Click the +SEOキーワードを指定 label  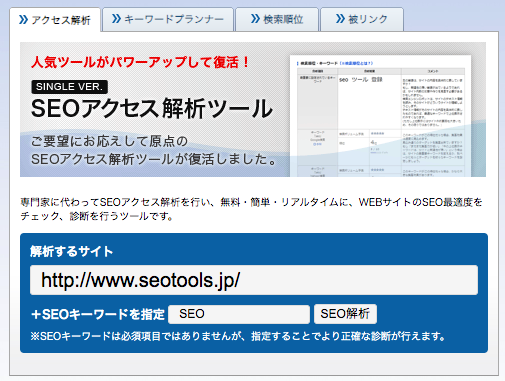pos(98,314)
